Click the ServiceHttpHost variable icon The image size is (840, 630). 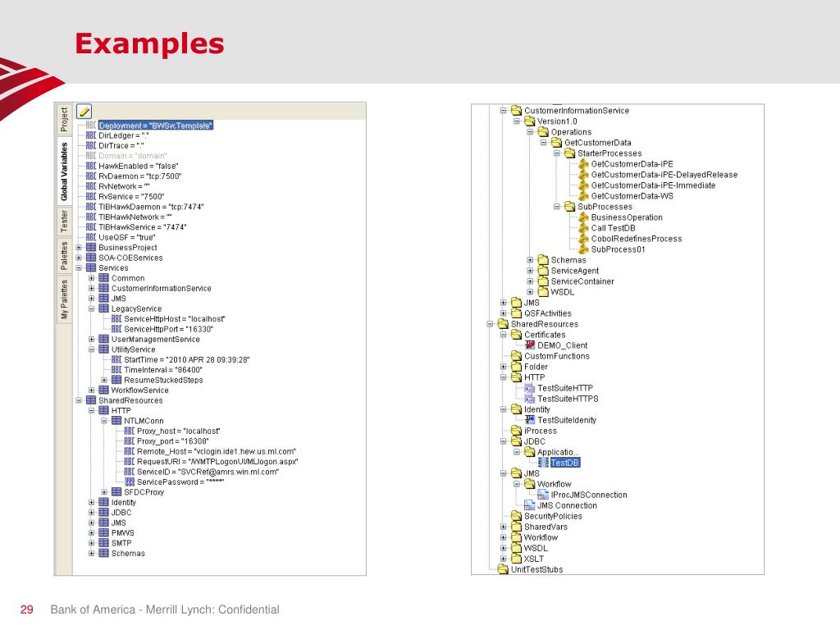click(116, 319)
